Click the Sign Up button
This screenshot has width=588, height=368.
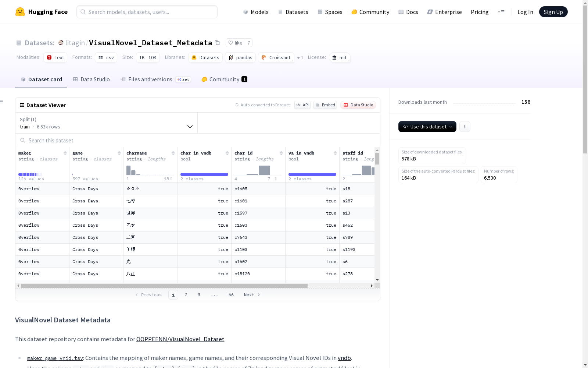point(553,12)
